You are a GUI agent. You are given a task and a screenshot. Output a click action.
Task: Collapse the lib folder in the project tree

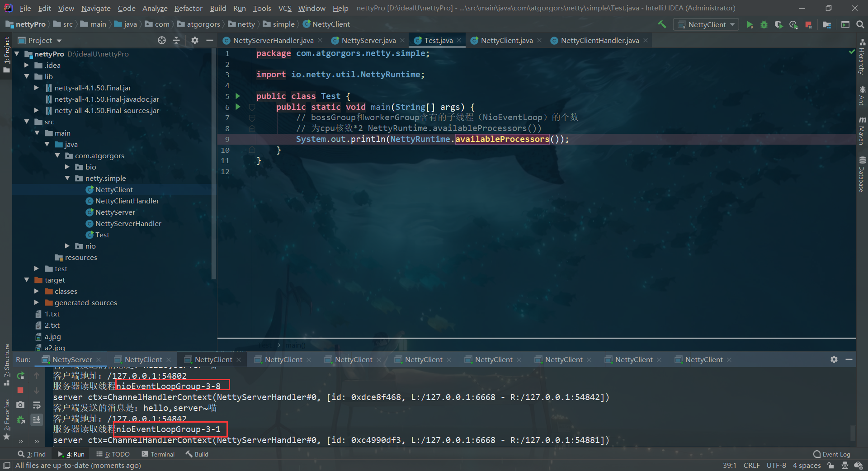(x=27, y=76)
